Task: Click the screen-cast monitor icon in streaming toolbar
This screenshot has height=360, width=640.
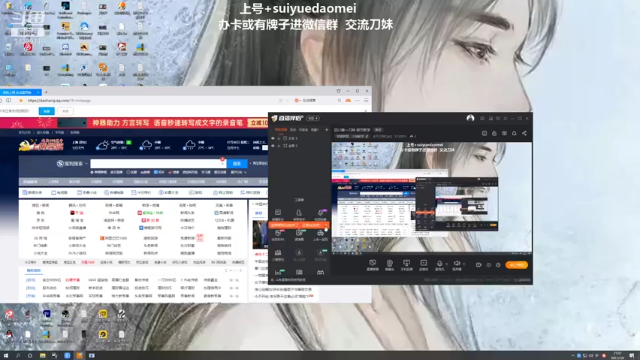Action: [407, 263]
